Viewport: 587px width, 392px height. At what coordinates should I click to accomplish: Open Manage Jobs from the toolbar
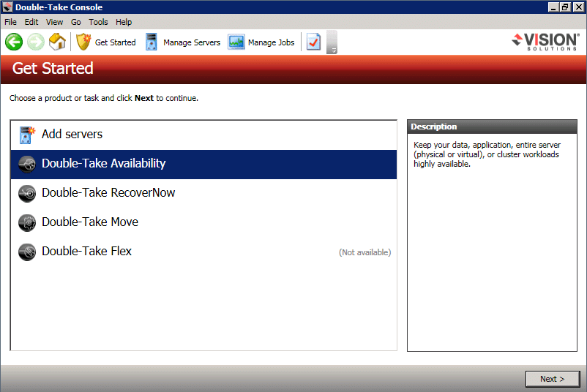pyautogui.click(x=261, y=42)
